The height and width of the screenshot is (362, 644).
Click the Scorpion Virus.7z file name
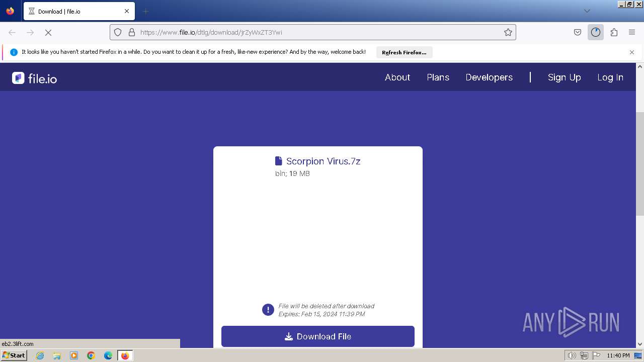coord(324,161)
